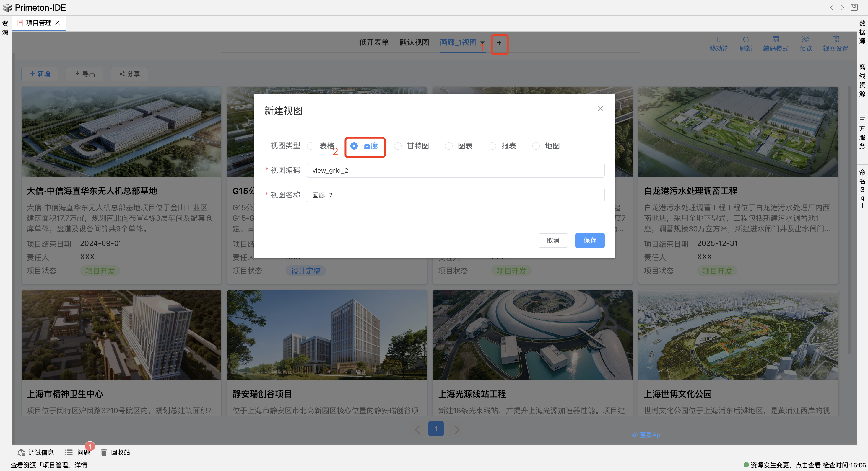Select the 甘特图 view type radio

tap(398, 146)
